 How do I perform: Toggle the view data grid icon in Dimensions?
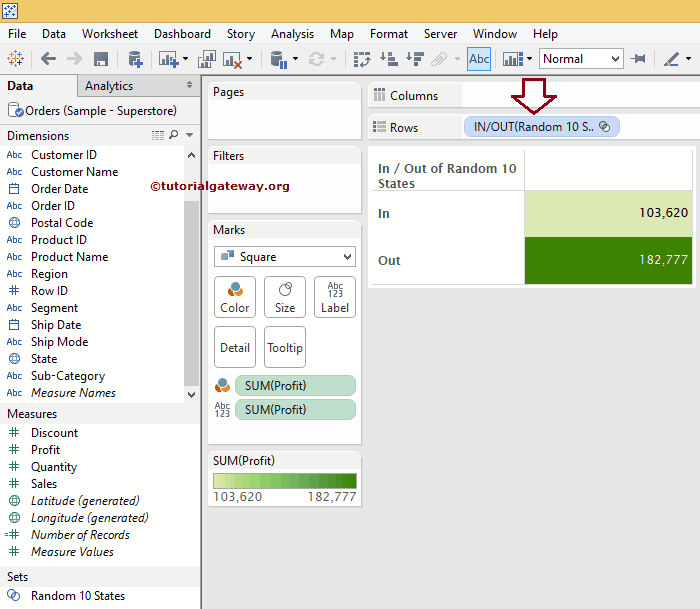157,135
